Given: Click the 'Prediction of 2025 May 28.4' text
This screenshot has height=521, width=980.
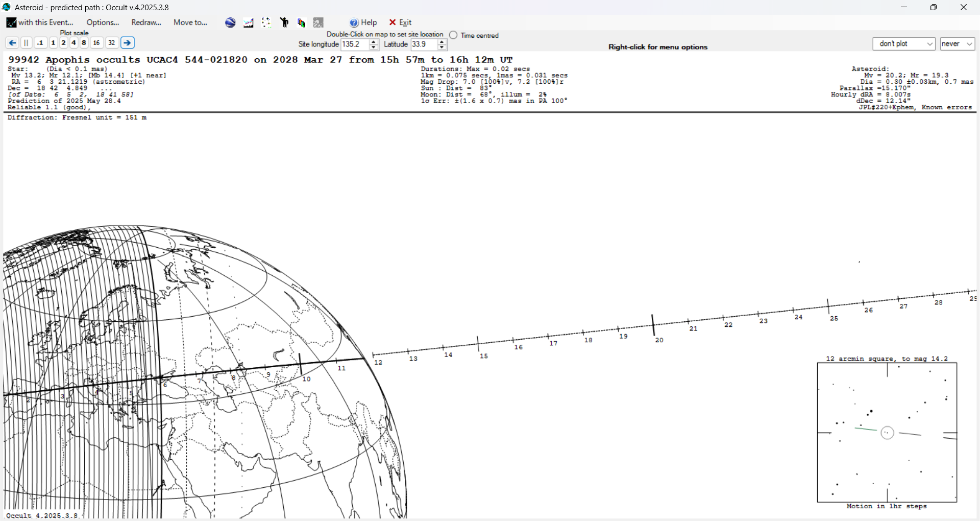Looking at the screenshot, I should pos(64,101).
